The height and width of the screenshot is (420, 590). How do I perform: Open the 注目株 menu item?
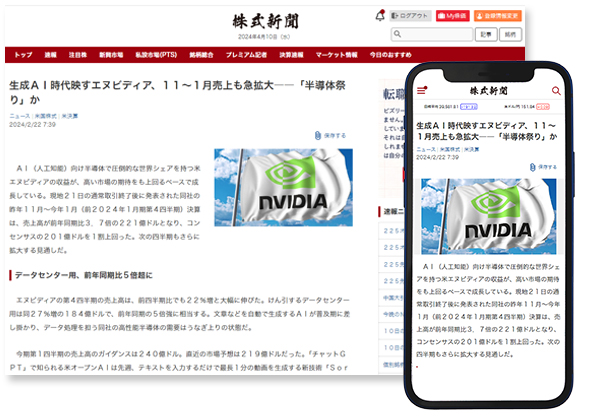78,55
